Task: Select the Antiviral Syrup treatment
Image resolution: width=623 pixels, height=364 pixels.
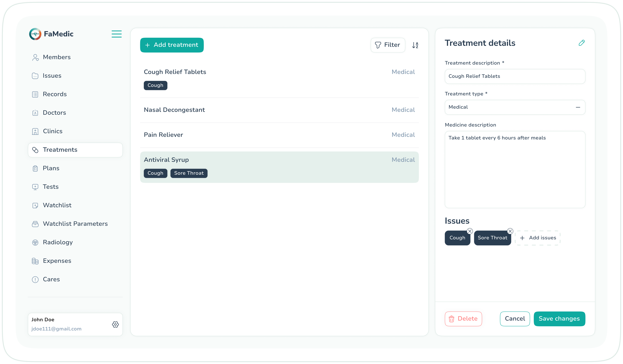Action: (279, 167)
